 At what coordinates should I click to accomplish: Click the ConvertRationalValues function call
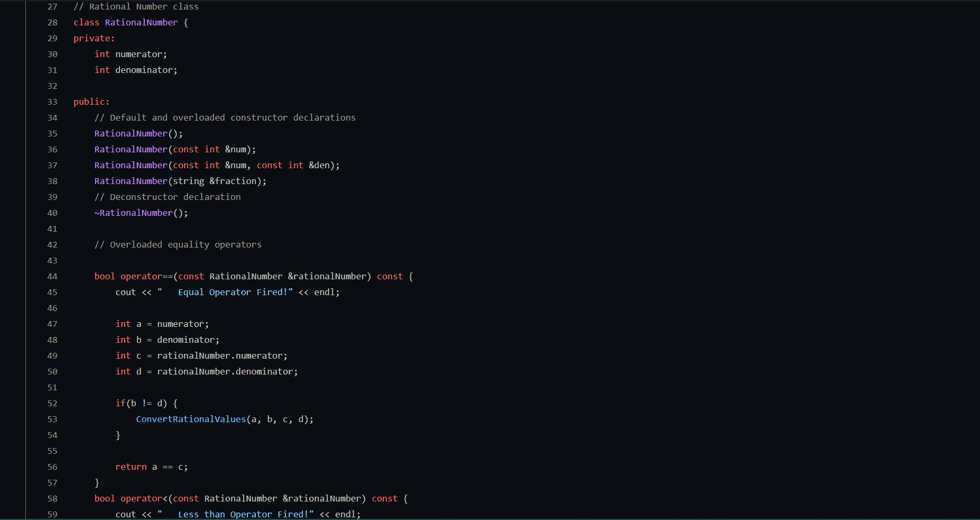tap(191, 419)
